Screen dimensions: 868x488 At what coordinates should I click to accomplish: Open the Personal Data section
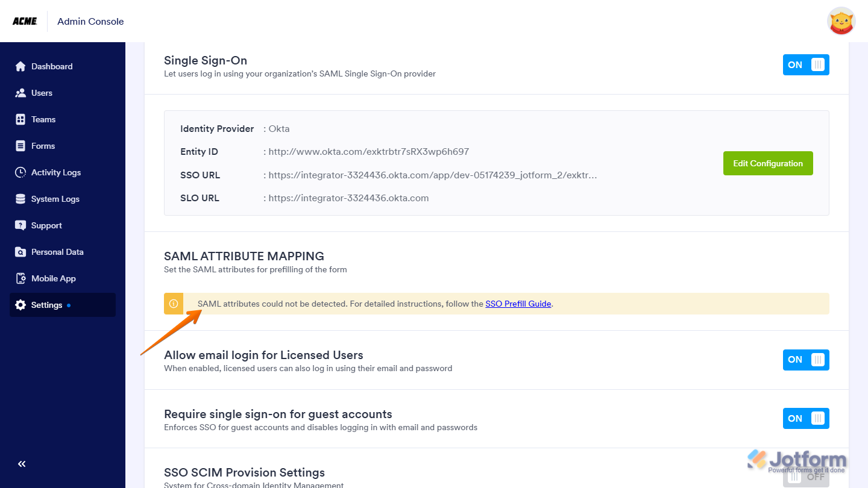(21, 252)
